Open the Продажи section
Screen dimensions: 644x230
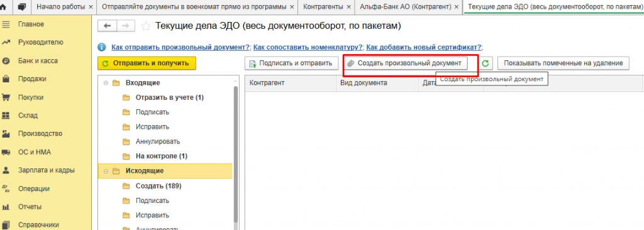click(x=32, y=79)
